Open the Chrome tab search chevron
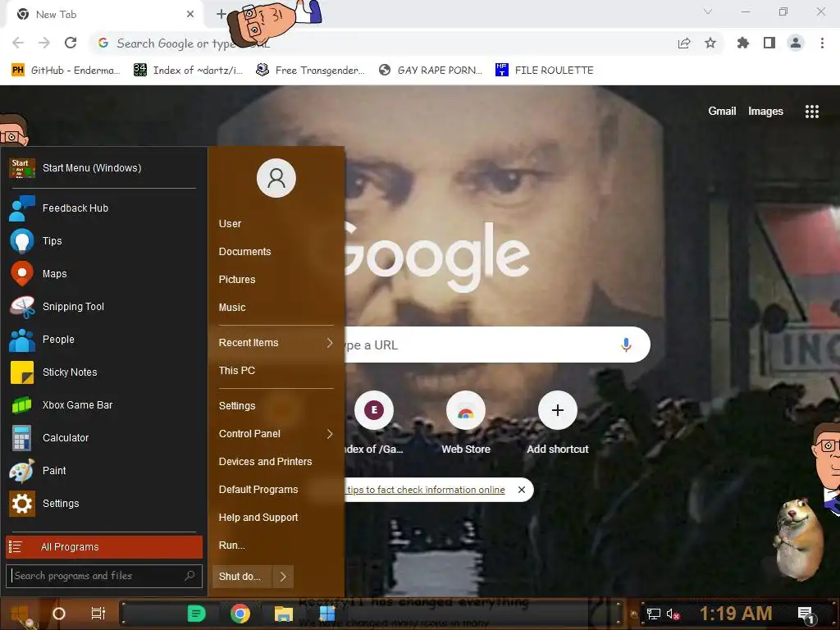The height and width of the screenshot is (630, 840). point(708,11)
